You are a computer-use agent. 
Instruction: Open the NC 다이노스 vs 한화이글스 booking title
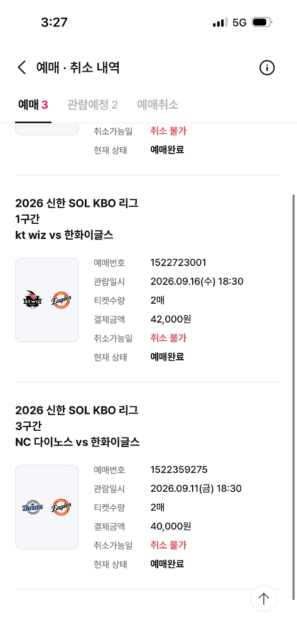(x=77, y=442)
